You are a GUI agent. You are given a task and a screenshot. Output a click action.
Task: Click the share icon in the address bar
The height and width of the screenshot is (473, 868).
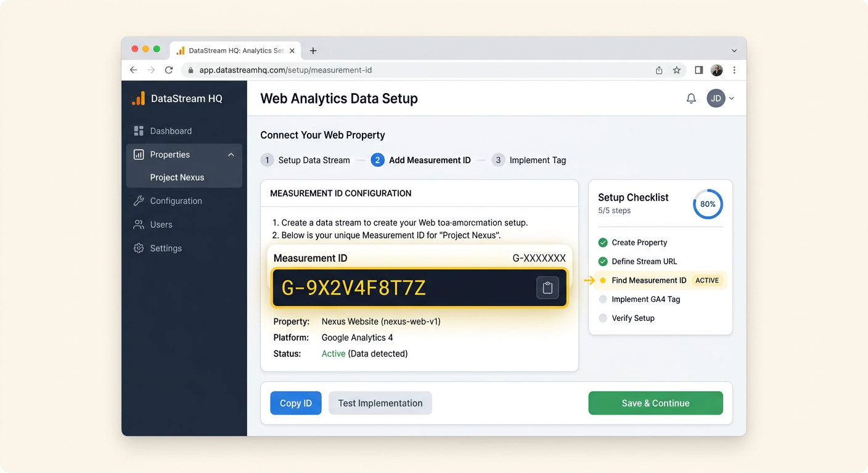coord(659,70)
